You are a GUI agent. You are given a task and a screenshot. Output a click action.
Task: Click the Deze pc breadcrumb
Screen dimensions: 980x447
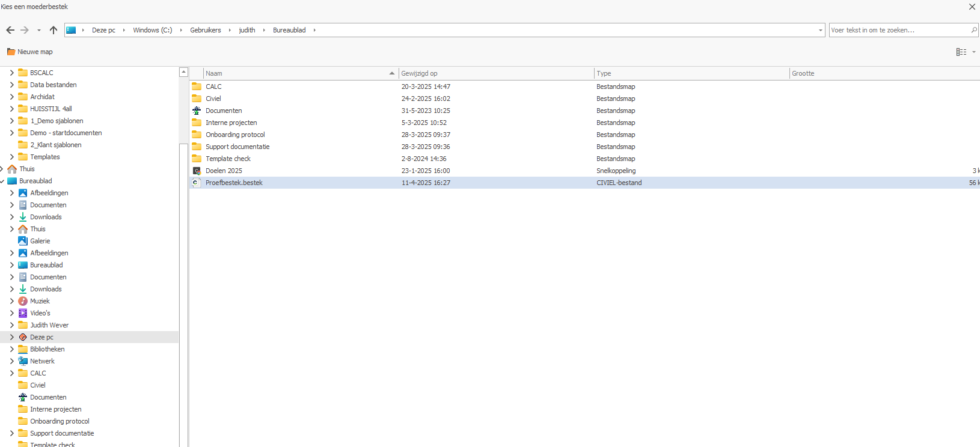[103, 30]
